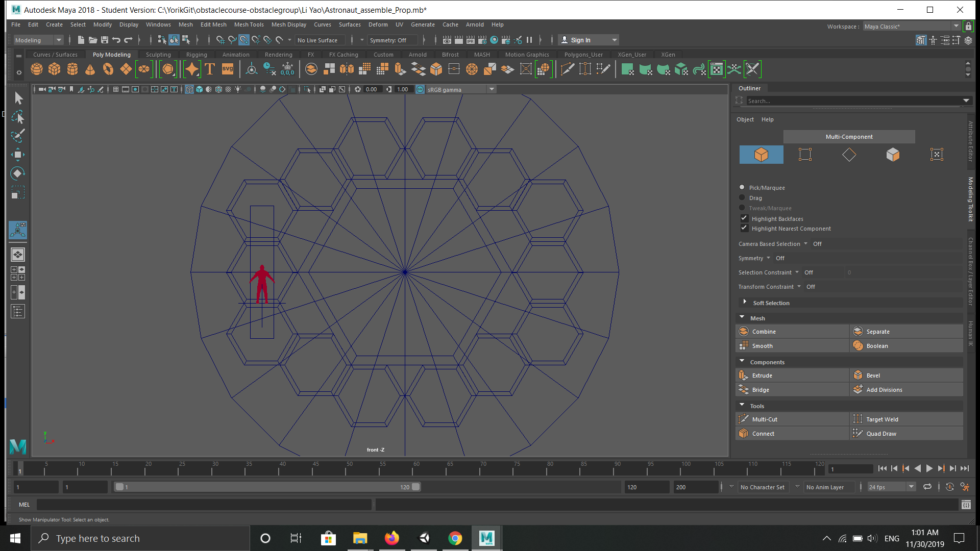
Task: Activate the Lasso select tool
Action: (x=18, y=117)
